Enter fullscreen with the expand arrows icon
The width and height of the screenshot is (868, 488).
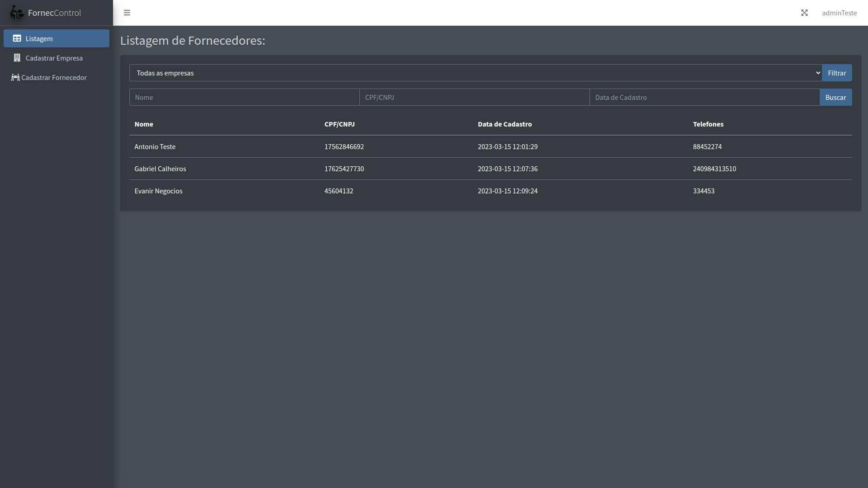point(804,13)
